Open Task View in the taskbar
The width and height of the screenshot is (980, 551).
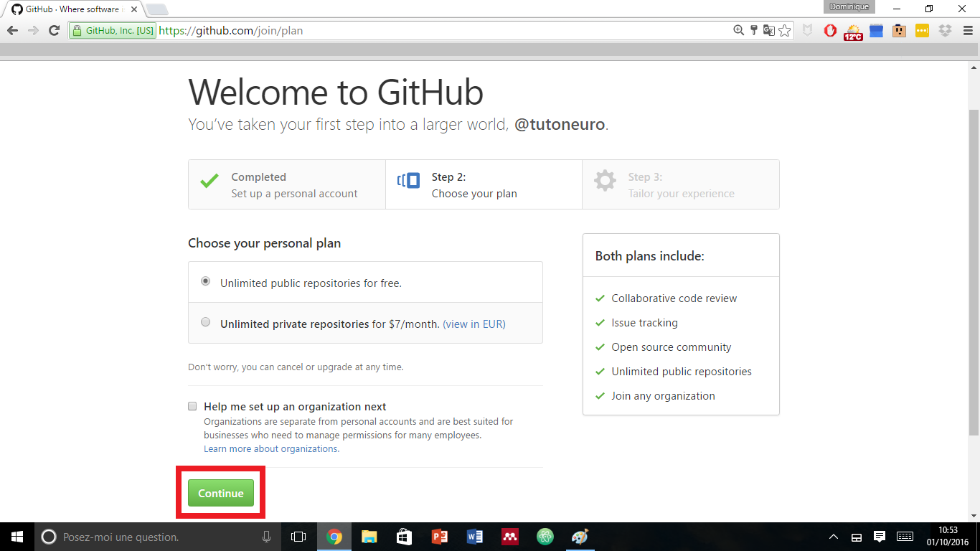298,537
